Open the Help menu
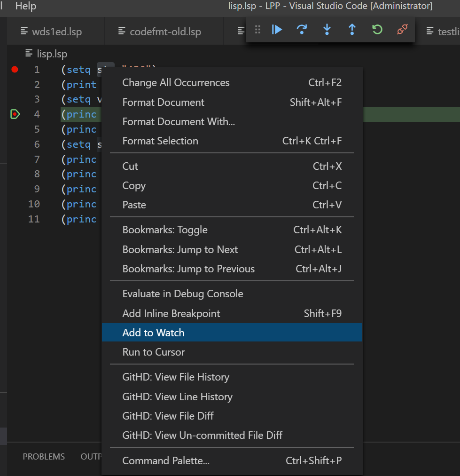Image resolution: width=460 pixels, height=476 pixels. [26, 6]
